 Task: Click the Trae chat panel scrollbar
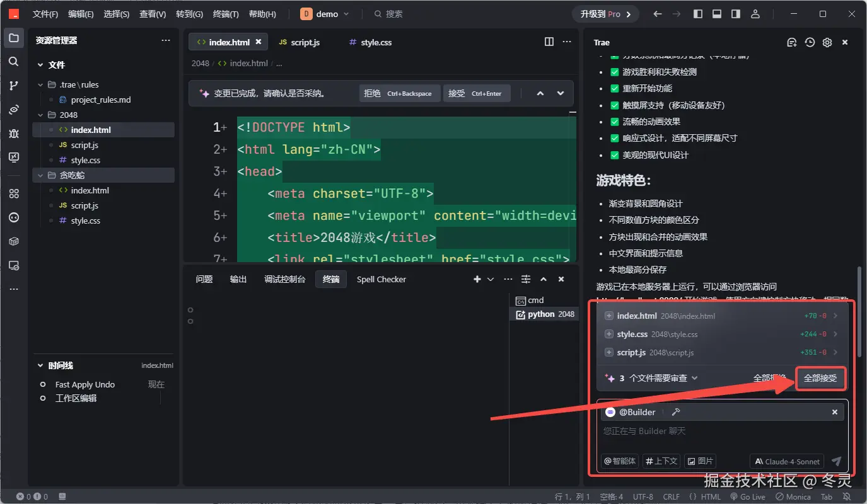[858, 312]
